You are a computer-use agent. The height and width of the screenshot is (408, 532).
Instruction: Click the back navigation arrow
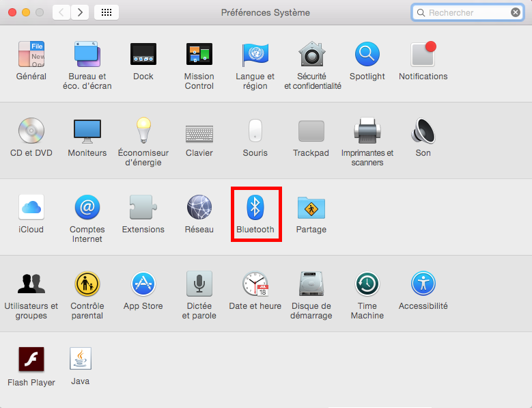click(x=61, y=12)
